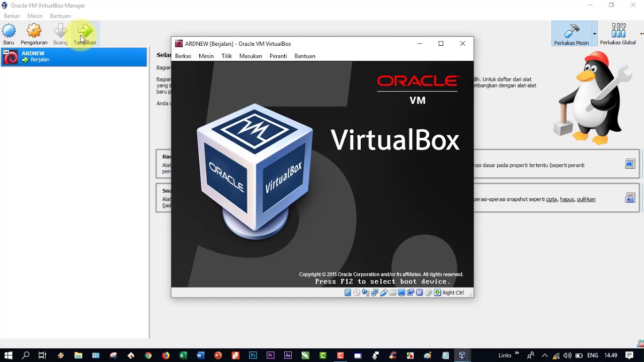This screenshot has height=362, width=644.
Task: Click the network adapters status icon
Action: tap(375, 293)
